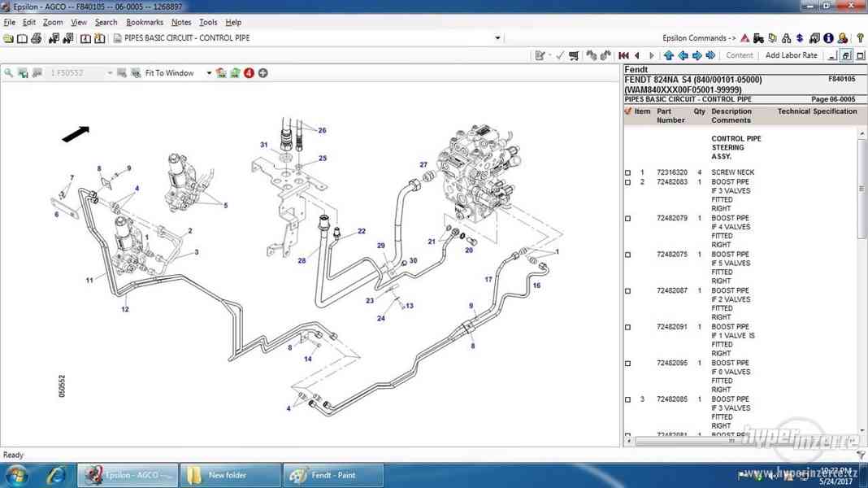Click the user icon in Epsilon Commands

(843, 38)
